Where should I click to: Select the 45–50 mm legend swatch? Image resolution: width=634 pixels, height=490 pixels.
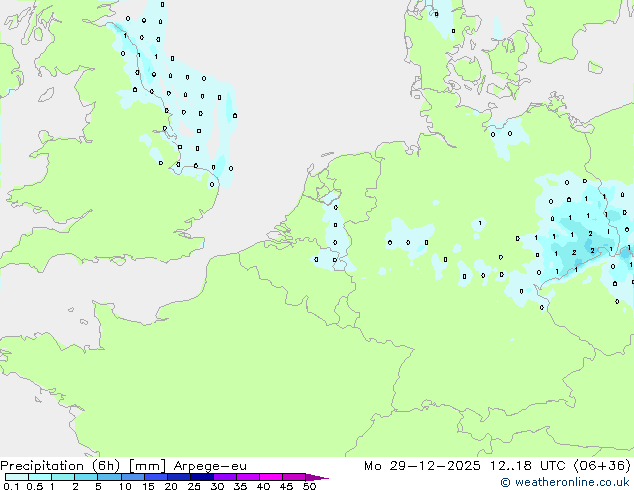294,477
